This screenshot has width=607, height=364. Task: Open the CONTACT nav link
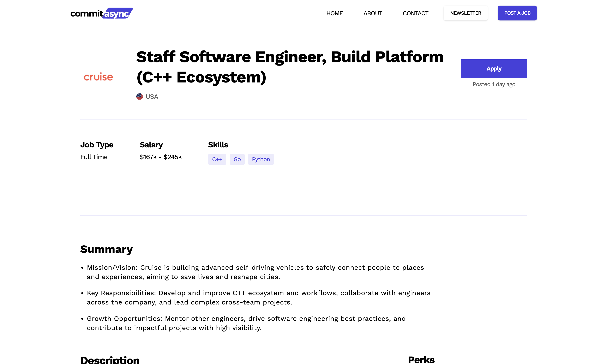tap(415, 13)
